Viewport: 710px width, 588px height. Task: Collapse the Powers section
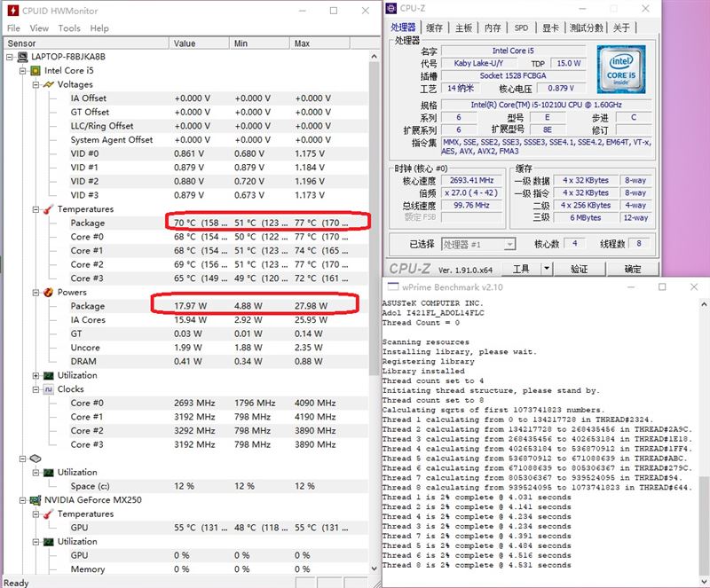pos(35,293)
